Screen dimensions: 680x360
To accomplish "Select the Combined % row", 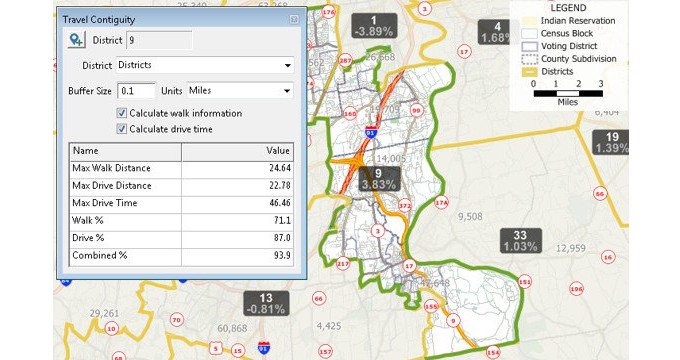I will 181,256.
